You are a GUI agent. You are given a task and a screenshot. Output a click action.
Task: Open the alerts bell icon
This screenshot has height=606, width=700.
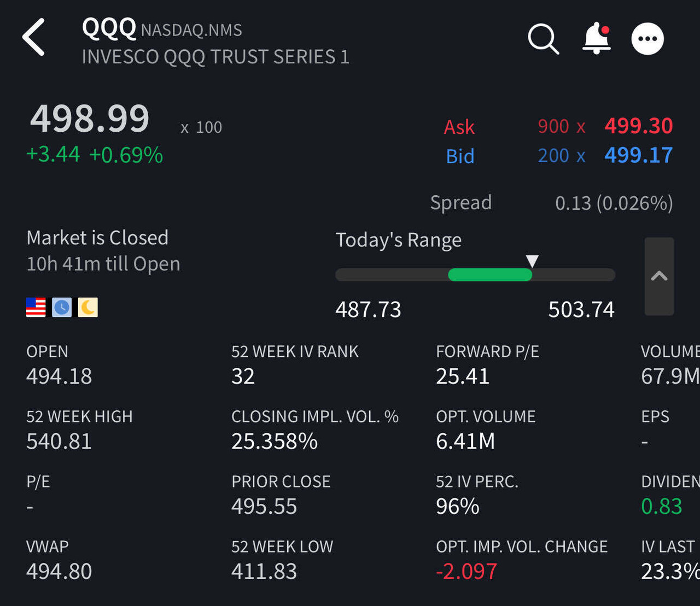pyautogui.click(x=597, y=38)
